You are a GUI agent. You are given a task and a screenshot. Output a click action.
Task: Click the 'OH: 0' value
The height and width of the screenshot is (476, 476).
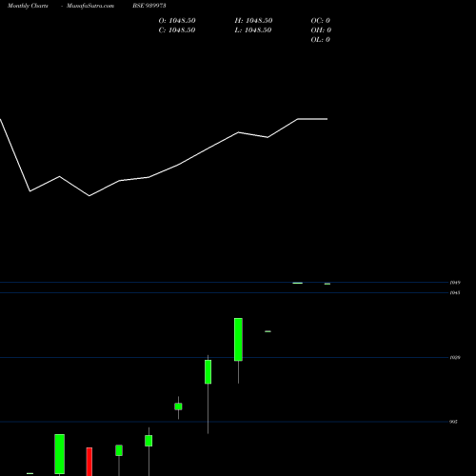(x=321, y=30)
